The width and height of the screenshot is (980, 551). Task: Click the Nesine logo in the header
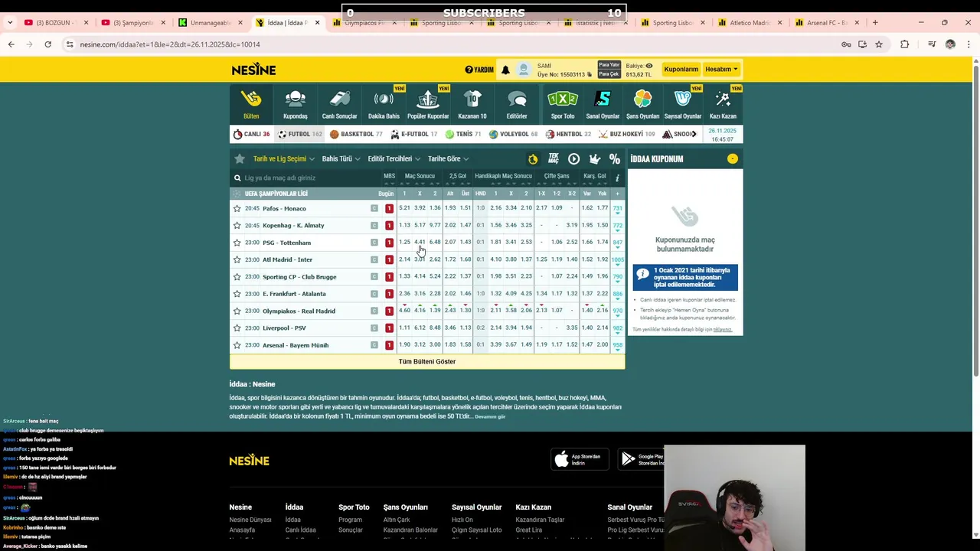[x=253, y=70]
